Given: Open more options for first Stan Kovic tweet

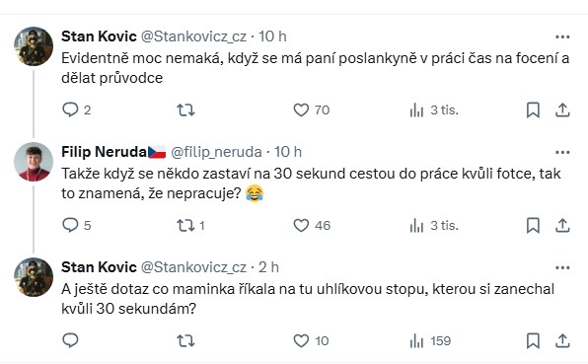Looking at the screenshot, I should pyautogui.click(x=562, y=36).
